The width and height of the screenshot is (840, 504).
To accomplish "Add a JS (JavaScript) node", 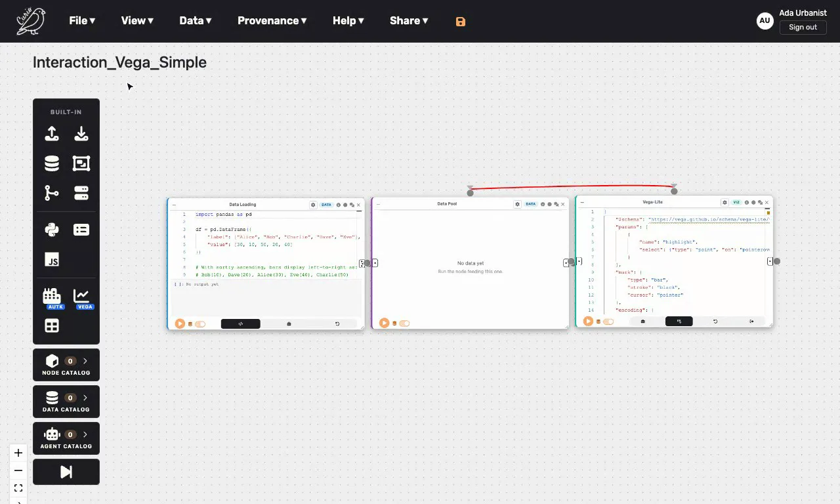I will click(52, 259).
